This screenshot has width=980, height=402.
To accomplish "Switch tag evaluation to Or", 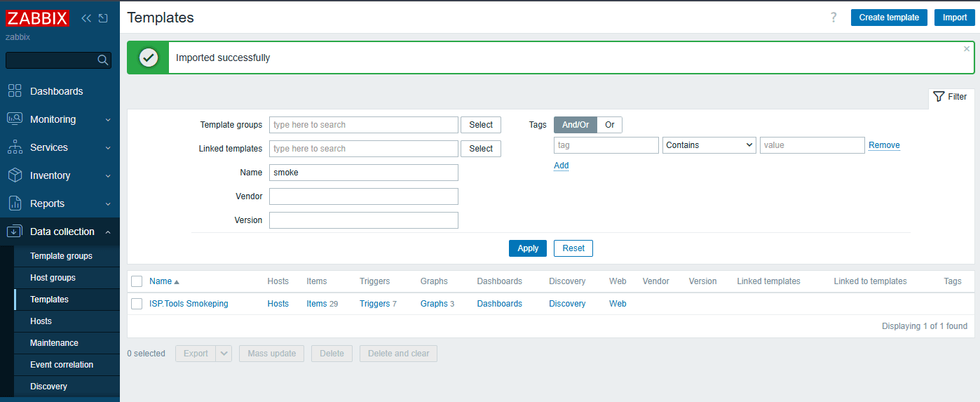I will (x=609, y=125).
